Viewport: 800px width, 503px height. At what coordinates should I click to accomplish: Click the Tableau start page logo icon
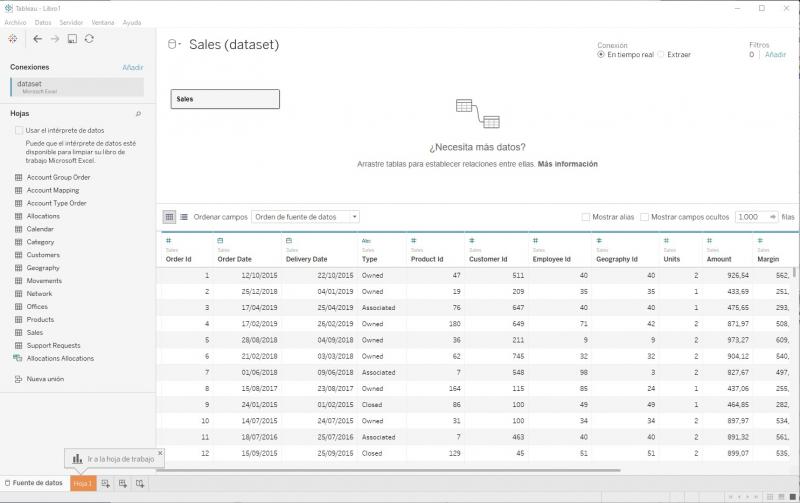(x=13, y=39)
